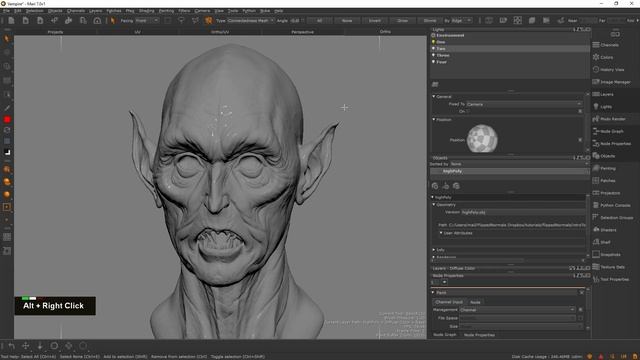Open the Modo Render palette icon

[596, 119]
